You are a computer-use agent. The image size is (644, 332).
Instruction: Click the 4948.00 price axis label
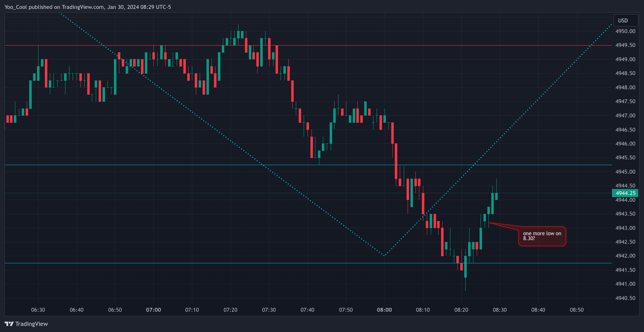pyautogui.click(x=625, y=88)
